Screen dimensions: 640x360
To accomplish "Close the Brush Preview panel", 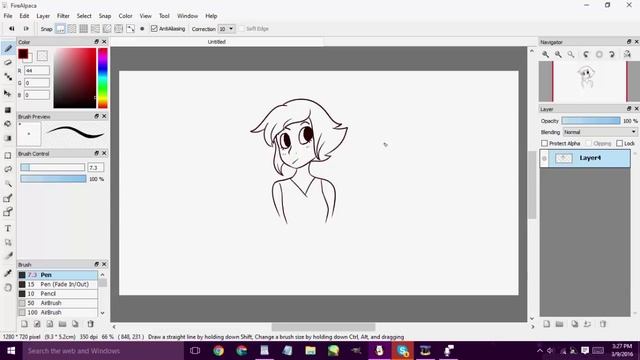I will [x=104, y=116].
